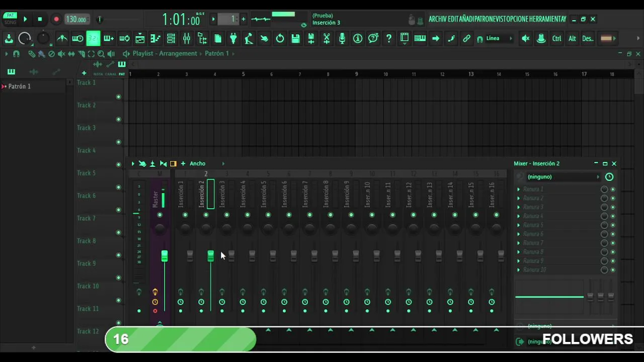Switch PAT/SONG mode toggle

click(10, 19)
